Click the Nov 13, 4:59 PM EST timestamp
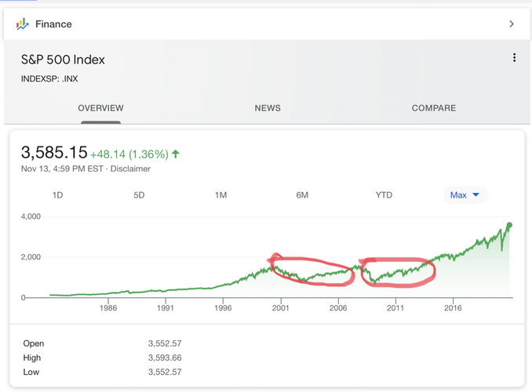Image resolution: width=532 pixels, height=392 pixels. tap(62, 169)
